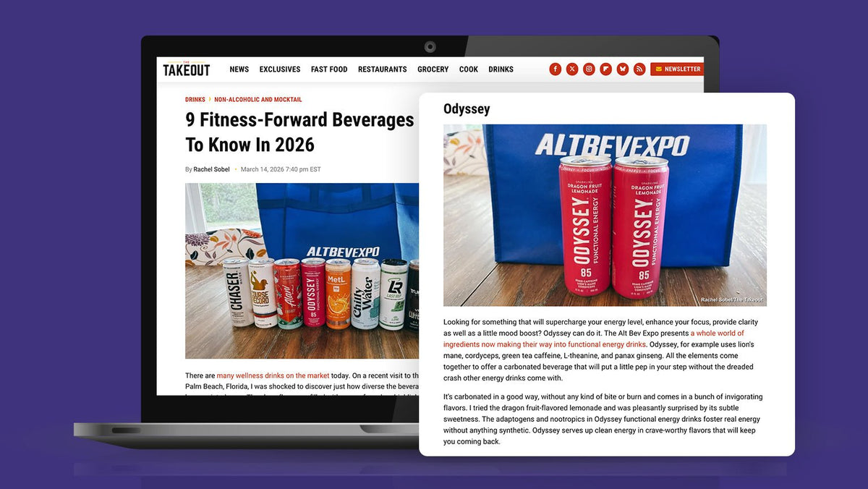Open author Rachel Sobel's profile link

point(211,169)
